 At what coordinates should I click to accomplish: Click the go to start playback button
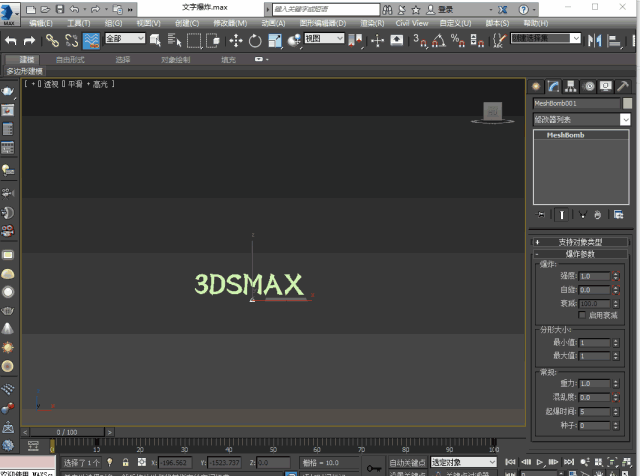(510, 462)
